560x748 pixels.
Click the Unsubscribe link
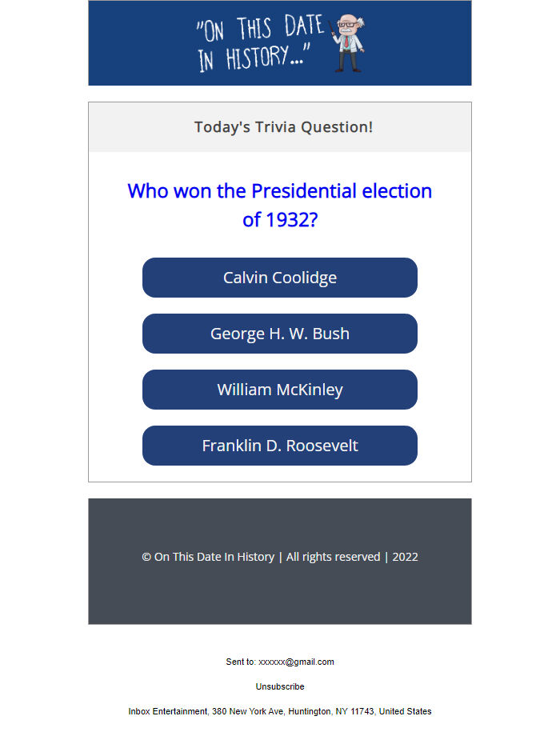[279, 686]
